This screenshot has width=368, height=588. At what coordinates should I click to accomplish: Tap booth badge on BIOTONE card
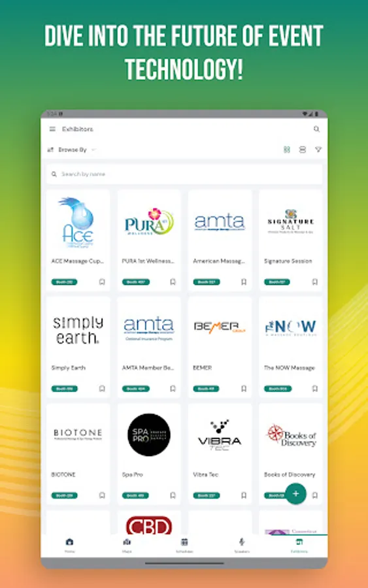pyautogui.click(x=65, y=495)
